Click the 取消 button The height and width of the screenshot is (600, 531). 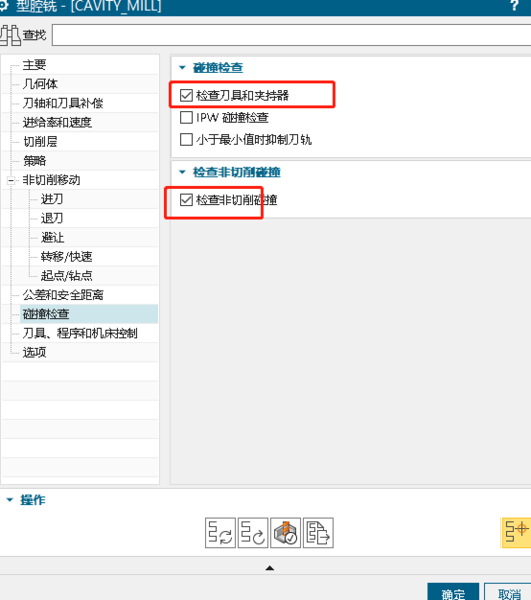(508, 592)
